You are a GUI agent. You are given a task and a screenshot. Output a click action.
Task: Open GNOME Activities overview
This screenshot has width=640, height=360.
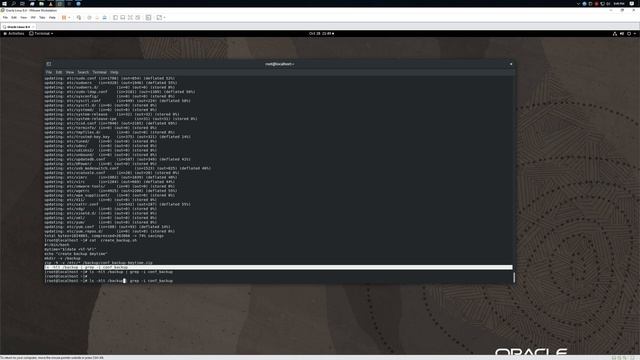pyautogui.click(x=14, y=33)
